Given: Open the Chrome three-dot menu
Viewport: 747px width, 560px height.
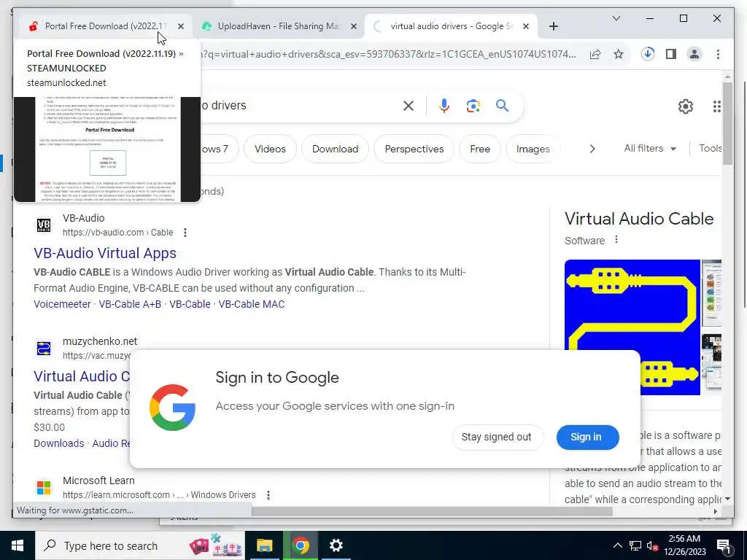Looking at the screenshot, I should 718,54.
